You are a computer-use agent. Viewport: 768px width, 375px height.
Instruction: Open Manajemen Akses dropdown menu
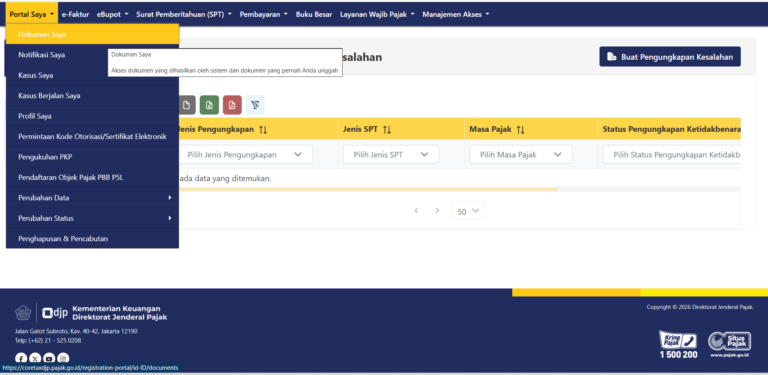click(456, 14)
